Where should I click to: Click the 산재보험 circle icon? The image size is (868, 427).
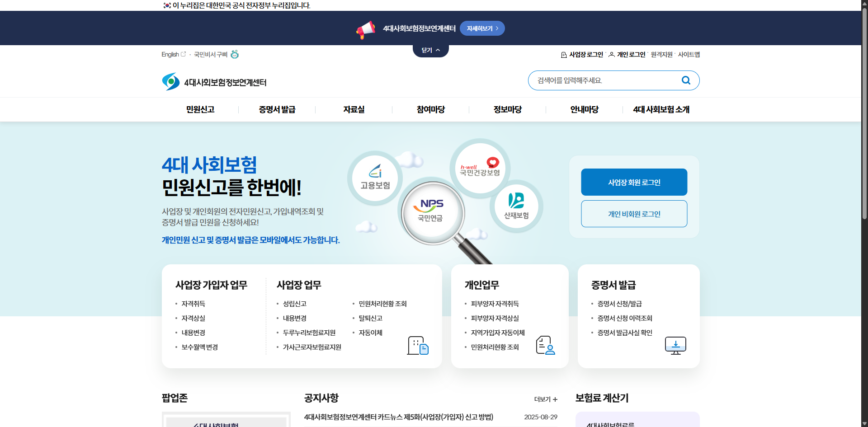tap(517, 206)
